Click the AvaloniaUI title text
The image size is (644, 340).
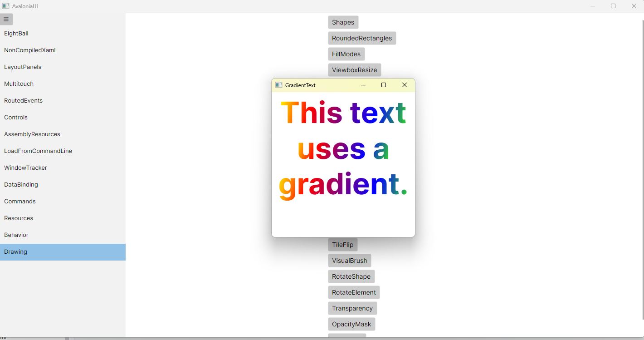pos(25,6)
